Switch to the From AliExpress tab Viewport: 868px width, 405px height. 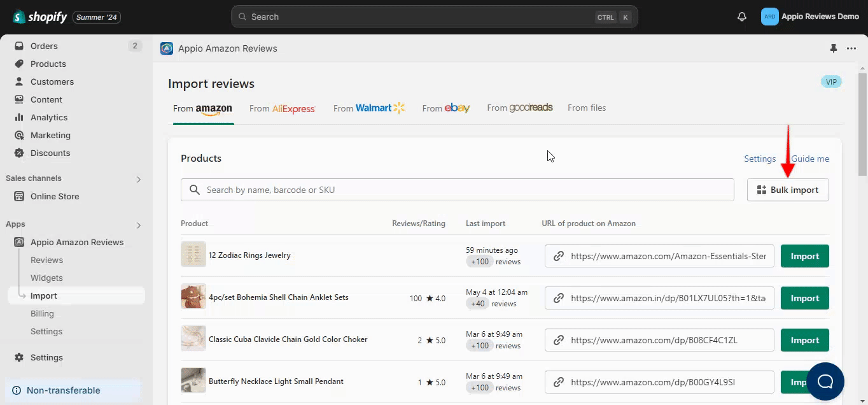tap(282, 108)
